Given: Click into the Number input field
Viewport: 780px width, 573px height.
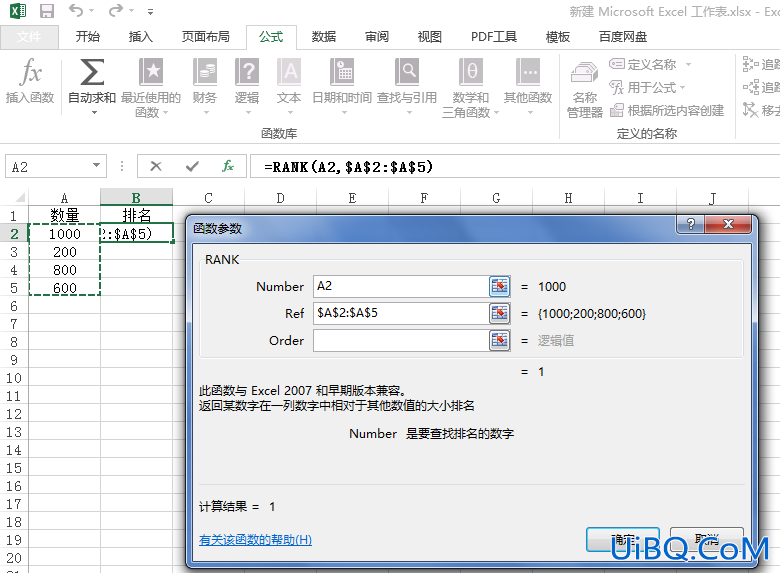Looking at the screenshot, I should click(401, 286).
